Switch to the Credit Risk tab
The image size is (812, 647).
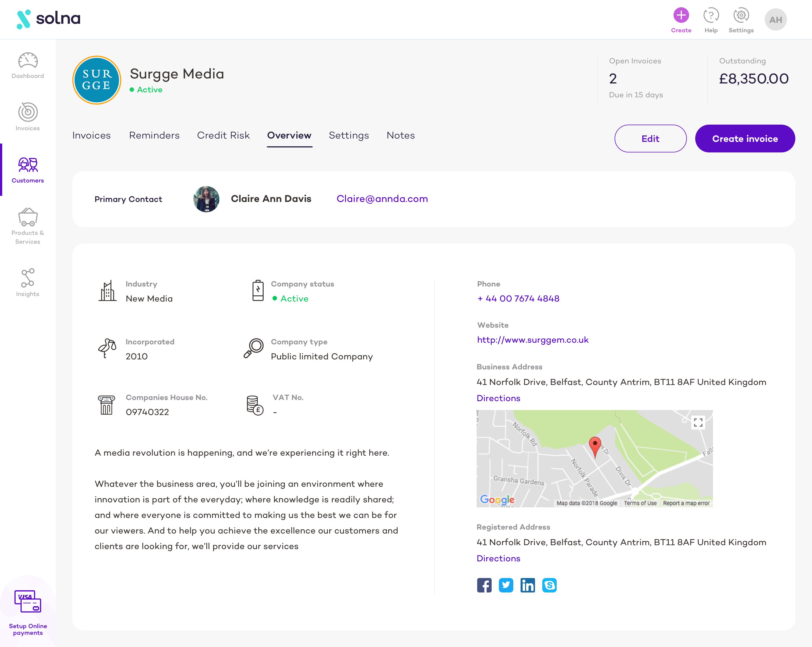223,135
